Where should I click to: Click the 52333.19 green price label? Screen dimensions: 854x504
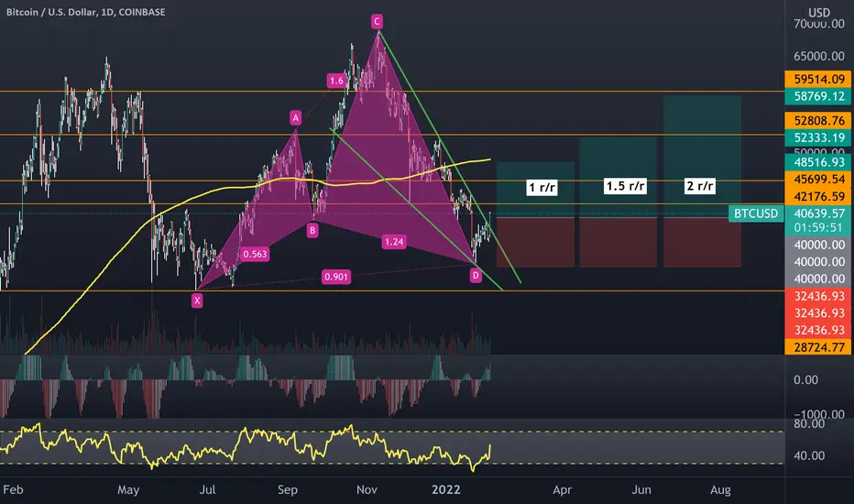(819, 137)
